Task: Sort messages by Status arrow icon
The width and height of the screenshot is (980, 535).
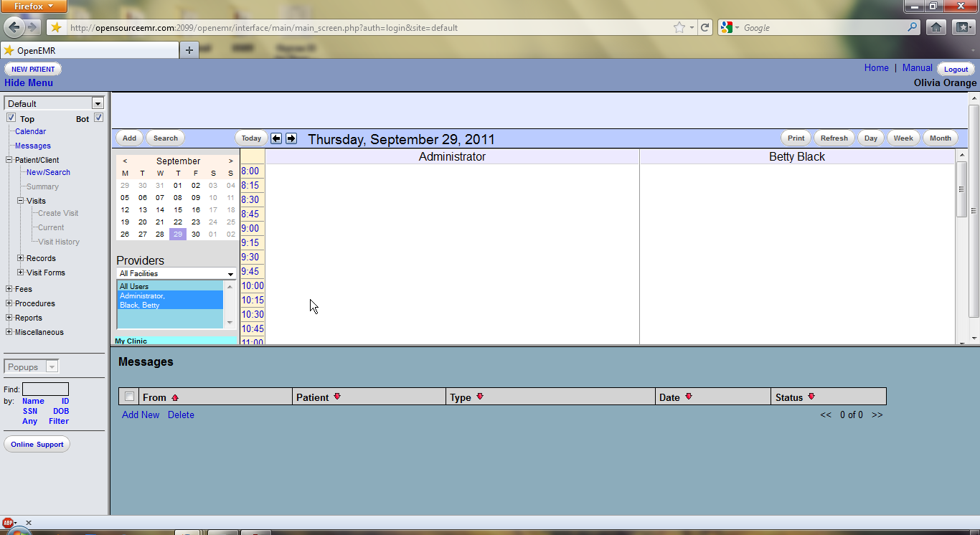Action: pos(811,397)
